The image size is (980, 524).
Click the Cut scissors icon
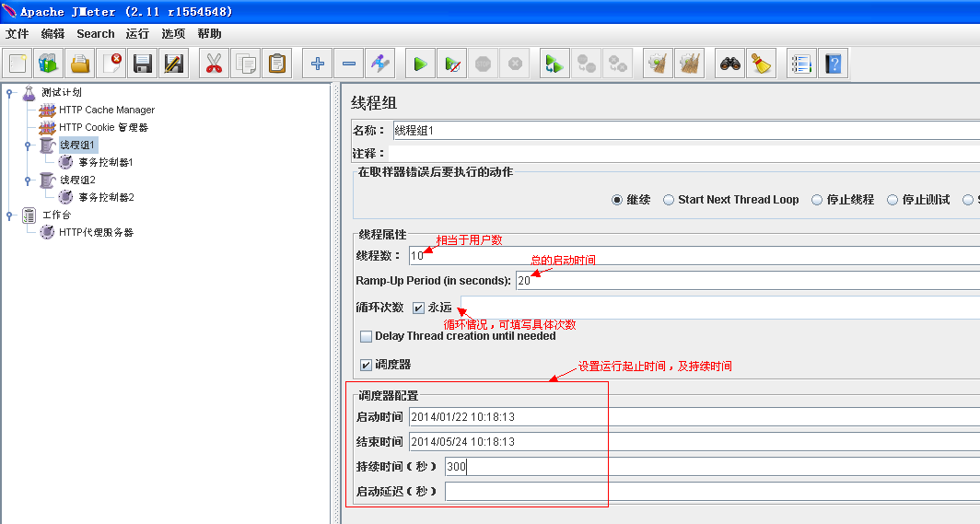coord(214,64)
